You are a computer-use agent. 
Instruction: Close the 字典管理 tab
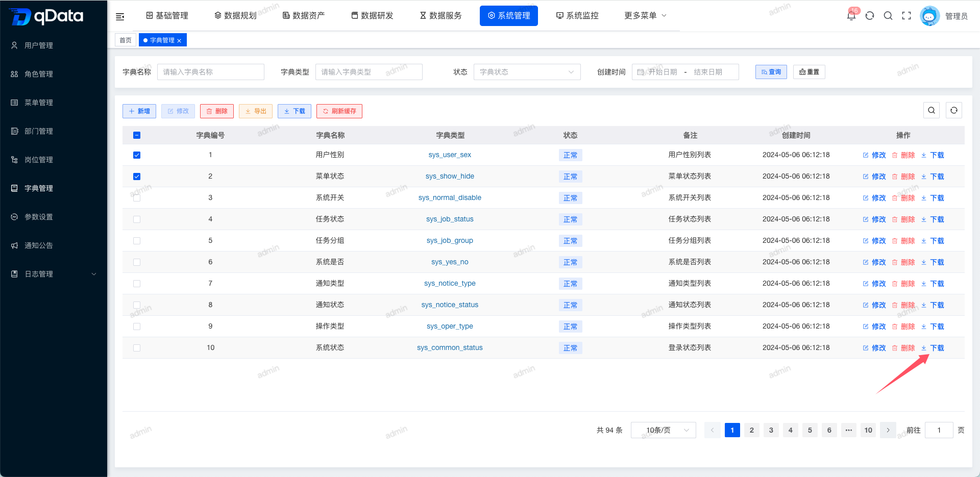179,41
